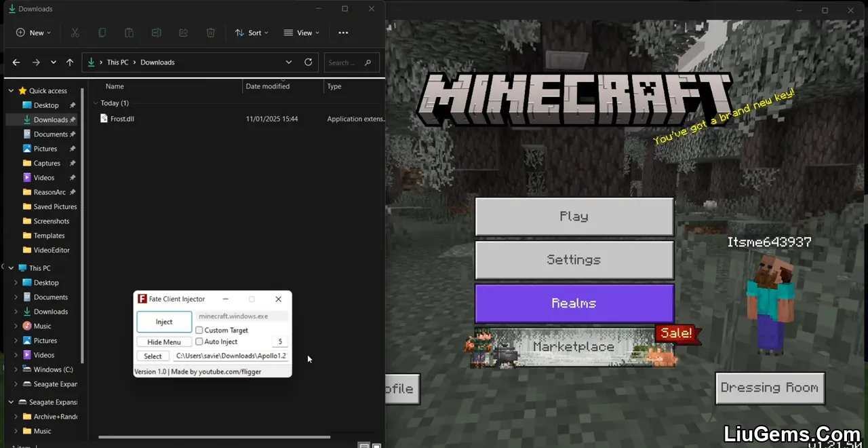Screen dimensions: 868x448
Task: Click the 11/01/2025 15:44 date cell
Action: [x=272, y=119]
